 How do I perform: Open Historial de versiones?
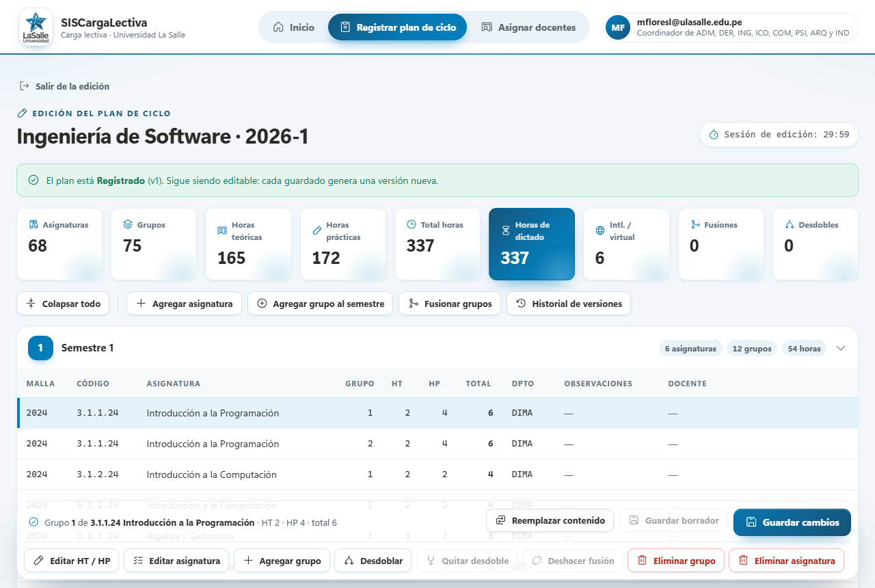pos(569,304)
